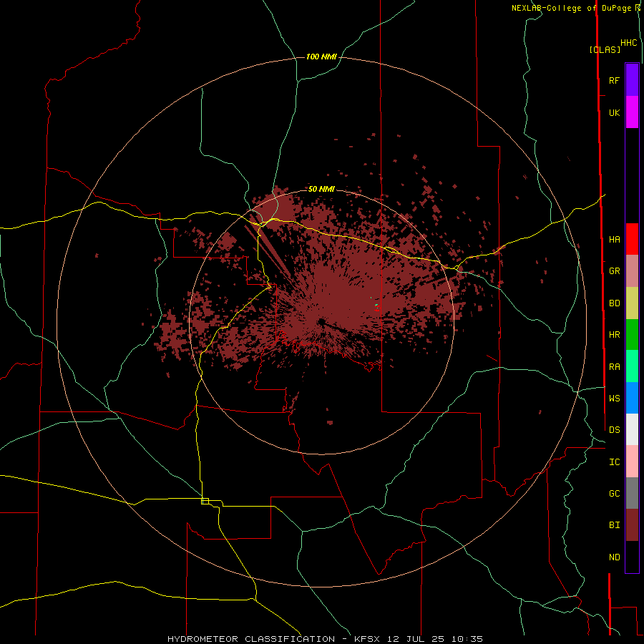Click the HYDROMETEOR CLASSIFICATION title text

click(251, 639)
